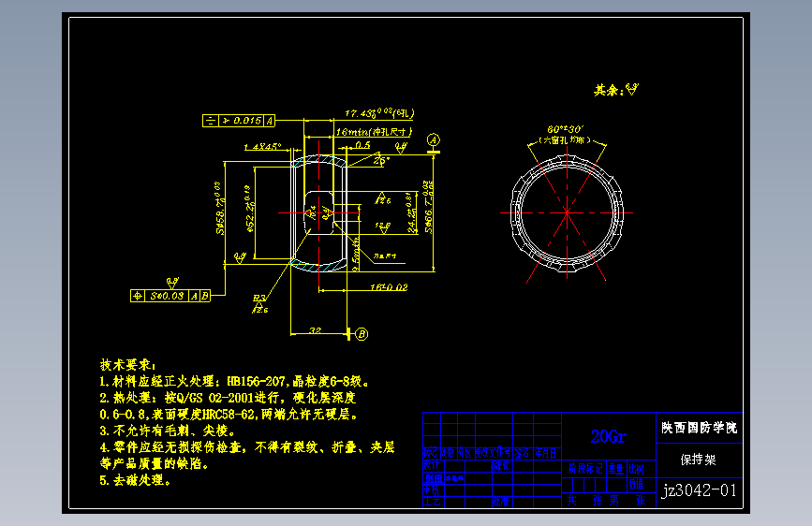812x526 pixels.
Task: Click the 加工尺寸 leader note
Action: (385, 256)
